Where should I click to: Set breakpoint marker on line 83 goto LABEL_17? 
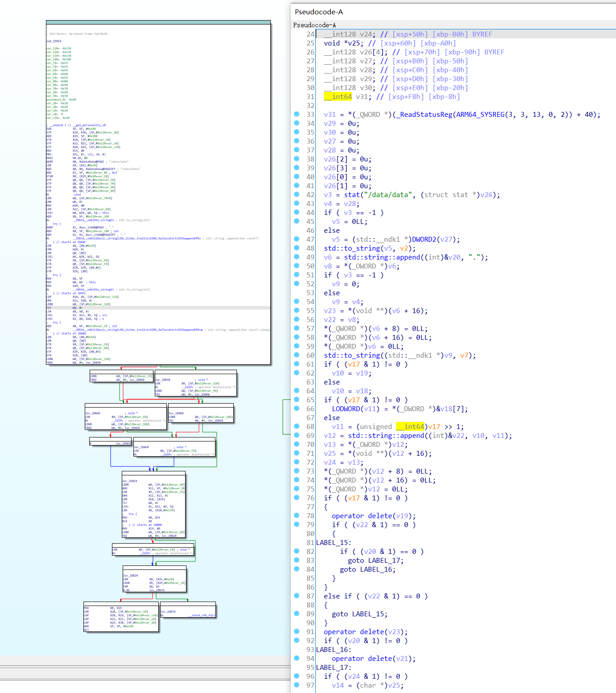[x=297, y=560]
